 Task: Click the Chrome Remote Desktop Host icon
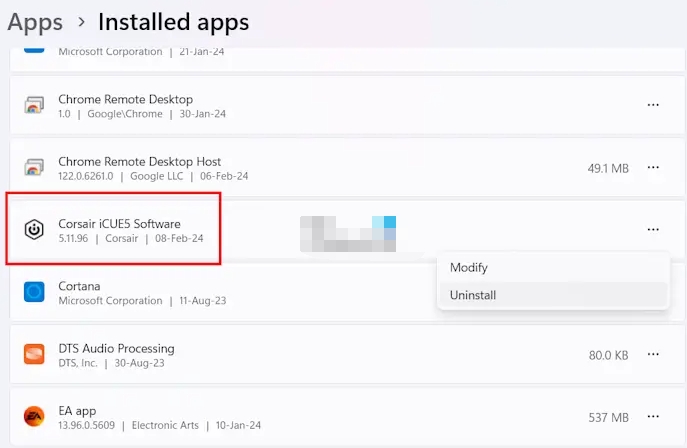coord(34,167)
